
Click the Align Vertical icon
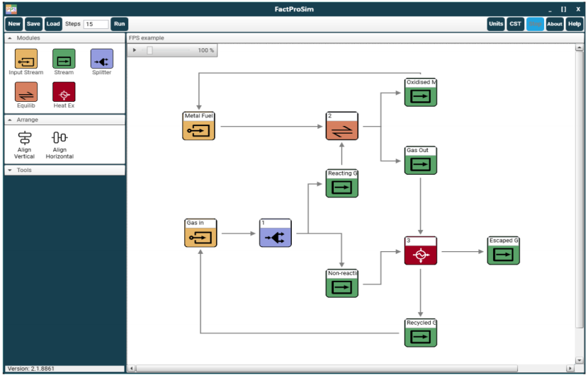(25, 138)
